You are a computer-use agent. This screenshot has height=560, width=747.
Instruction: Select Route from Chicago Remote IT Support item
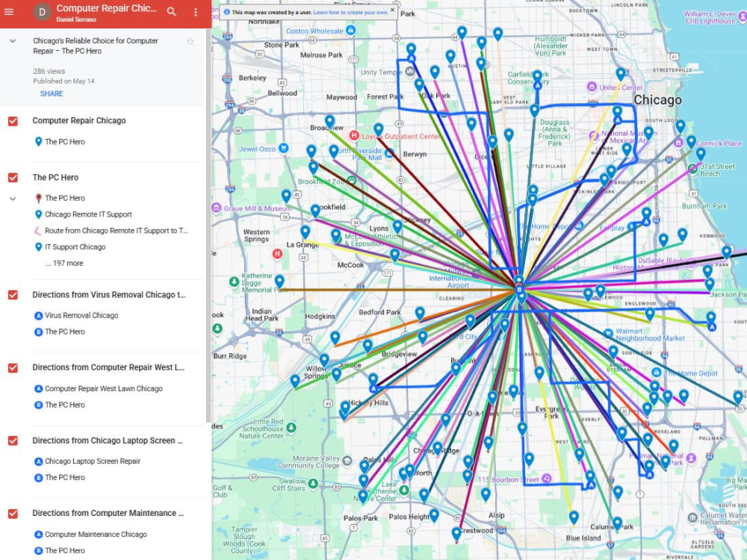pyautogui.click(x=117, y=231)
